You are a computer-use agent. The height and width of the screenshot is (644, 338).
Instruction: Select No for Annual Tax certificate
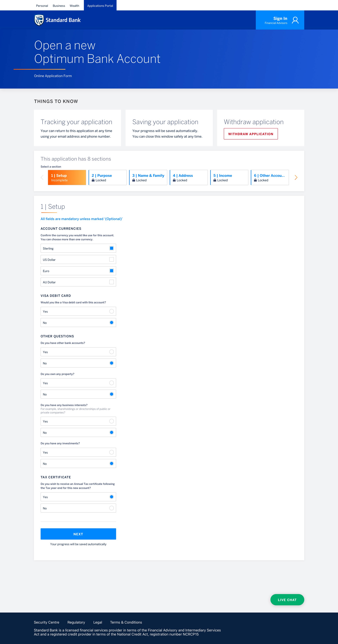click(x=112, y=508)
